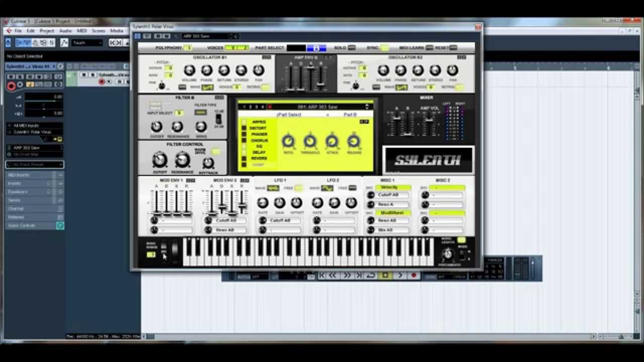Enable the Chorus effect checkbox
Viewport: 644px width, 362px height.
[244, 140]
